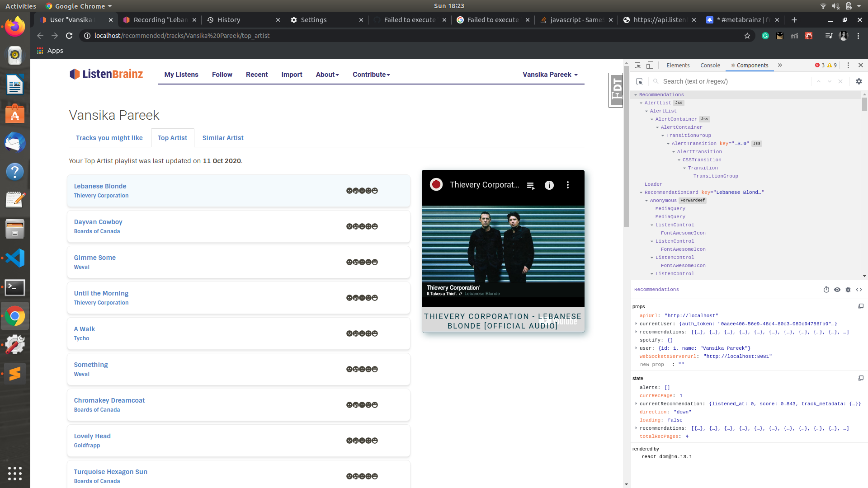Switch to the Similar Artist tab
Image resolution: width=868 pixels, height=488 pixels.
[x=223, y=138]
